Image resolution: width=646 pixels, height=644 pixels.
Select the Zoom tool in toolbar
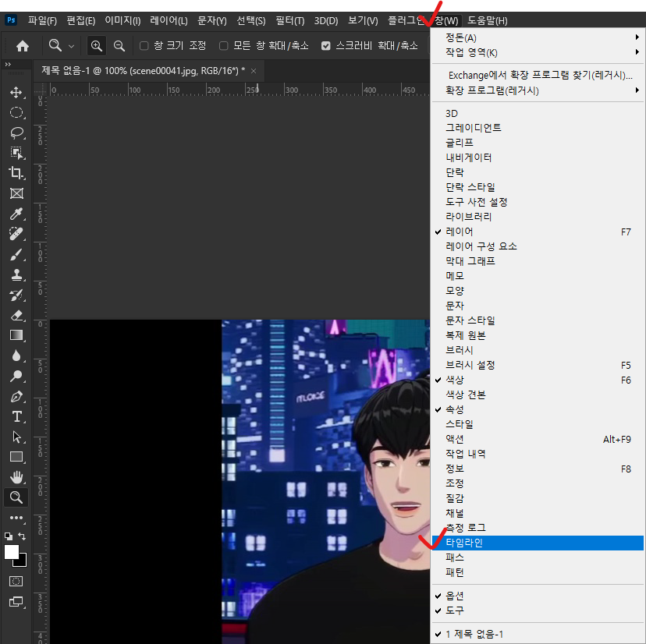[16, 497]
